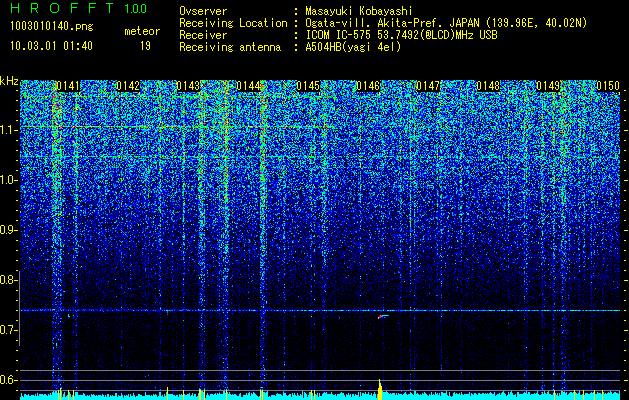Click the Ovserver label
The image size is (629, 400).
coord(203,11)
